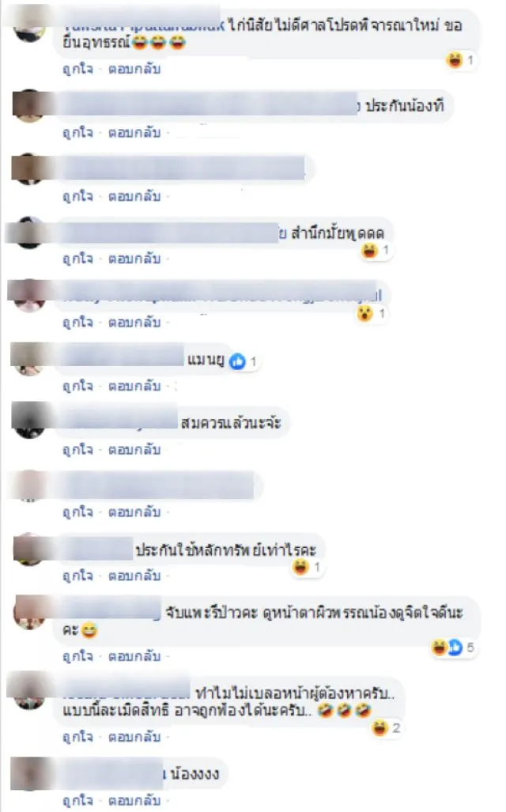The width and height of the screenshot is (506, 812).
Task: Click the wow reaction emoji with count 1
Action: pos(365,313)
